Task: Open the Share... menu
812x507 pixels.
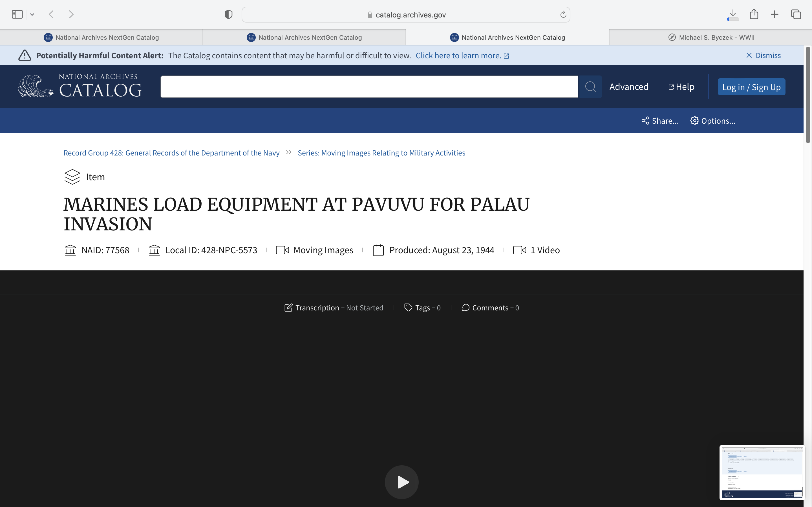Action: (660, 121)
